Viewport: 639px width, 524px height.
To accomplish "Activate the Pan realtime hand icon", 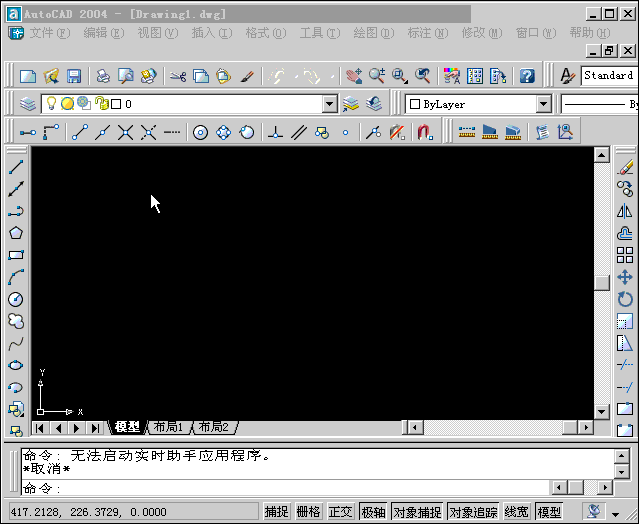I will pyautogui.click(x=354, y=76).
